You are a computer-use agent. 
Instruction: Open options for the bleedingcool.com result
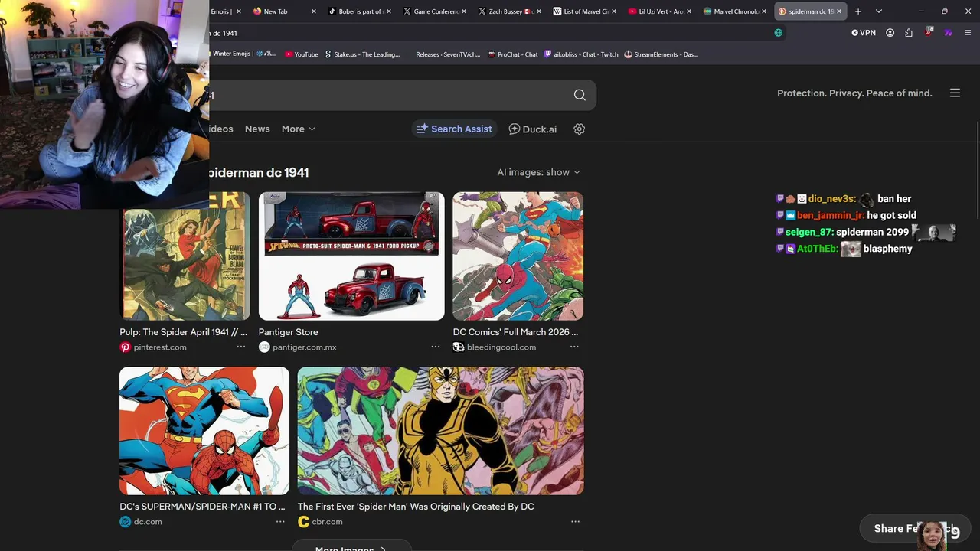click(574, 347)
